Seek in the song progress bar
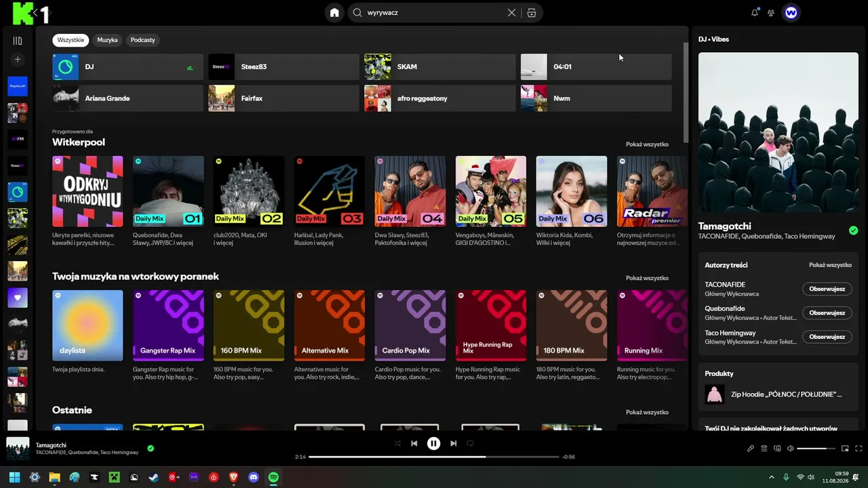The width and height of the screenshot is (868, 488). 434,457
